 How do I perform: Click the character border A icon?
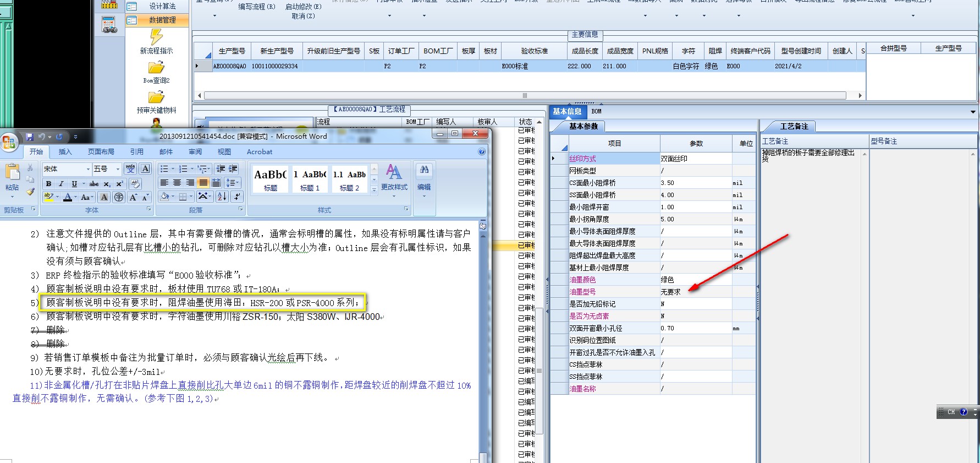(x=145, y=168)
